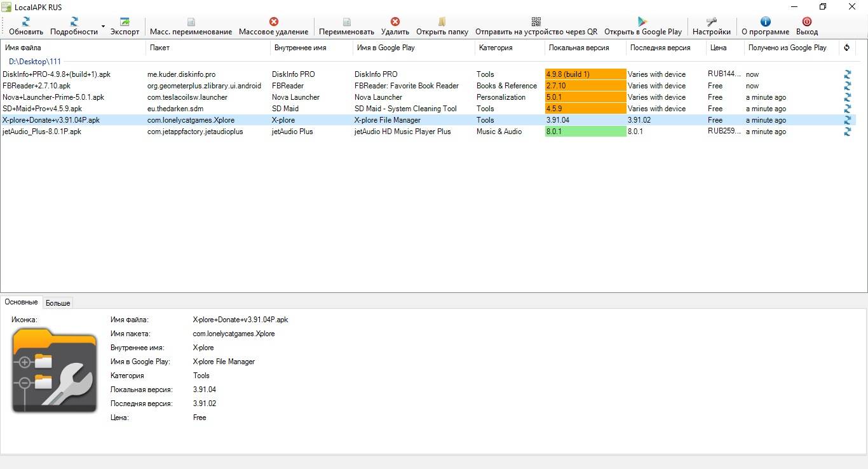Switch to the Больше tab
This screenshot has height=469, width=868.
click(x=58, y=303)
